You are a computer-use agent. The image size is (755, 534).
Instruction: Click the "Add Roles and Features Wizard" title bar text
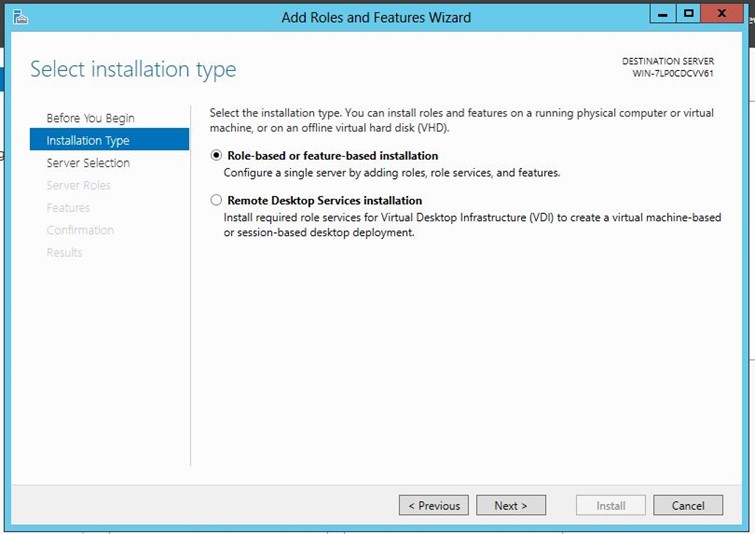[x=376, y=17]
